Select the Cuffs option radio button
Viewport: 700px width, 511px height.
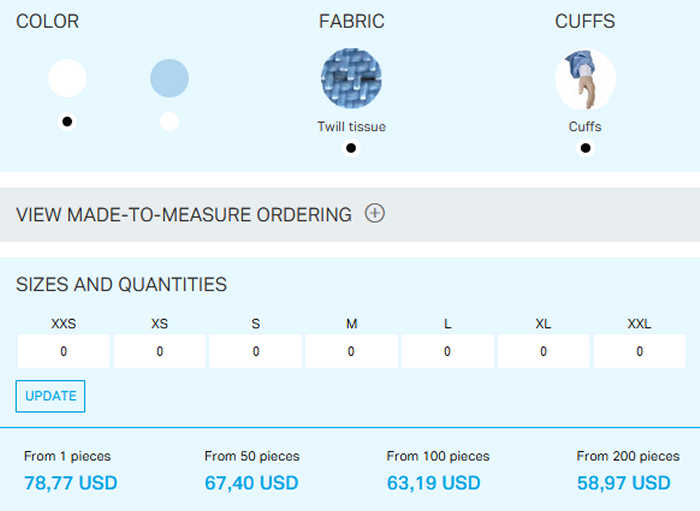(x=585, y=149)
